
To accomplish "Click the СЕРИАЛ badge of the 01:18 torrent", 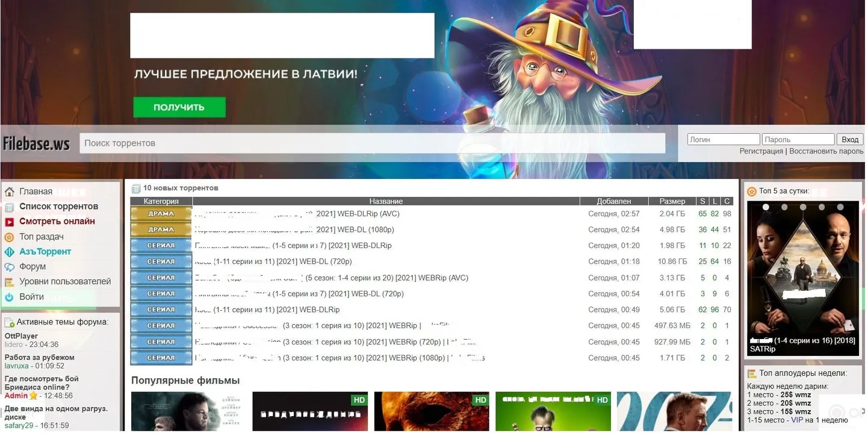I will [x=161, y=261].
